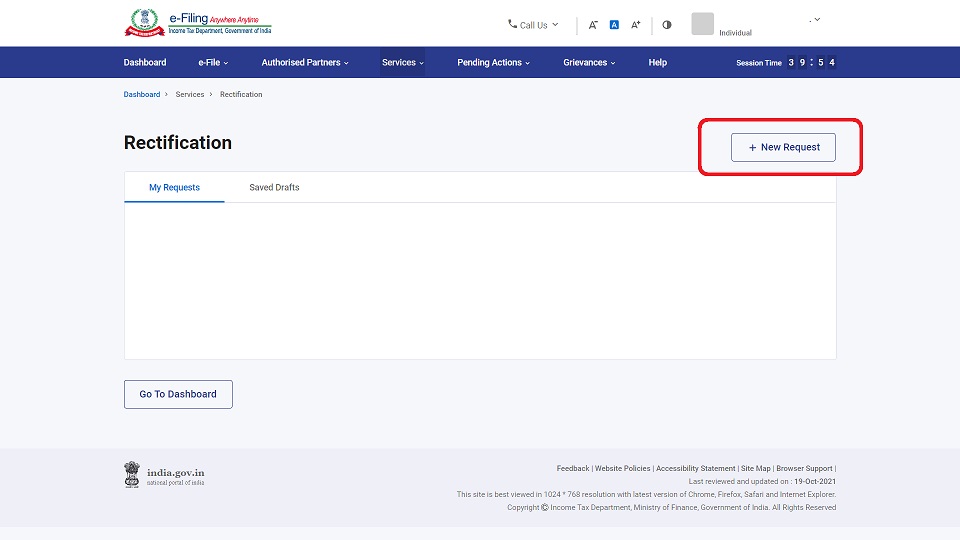Open the Grievances menu
The width and height of the screenshot is (960, 540).
[589, 62]
